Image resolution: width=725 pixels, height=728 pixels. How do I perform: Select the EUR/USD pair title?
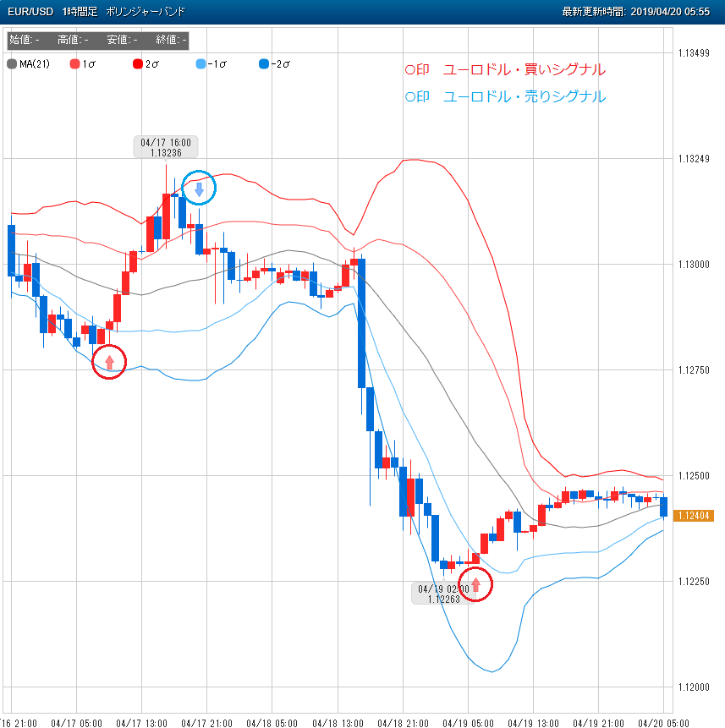click(x=30, y=12)
